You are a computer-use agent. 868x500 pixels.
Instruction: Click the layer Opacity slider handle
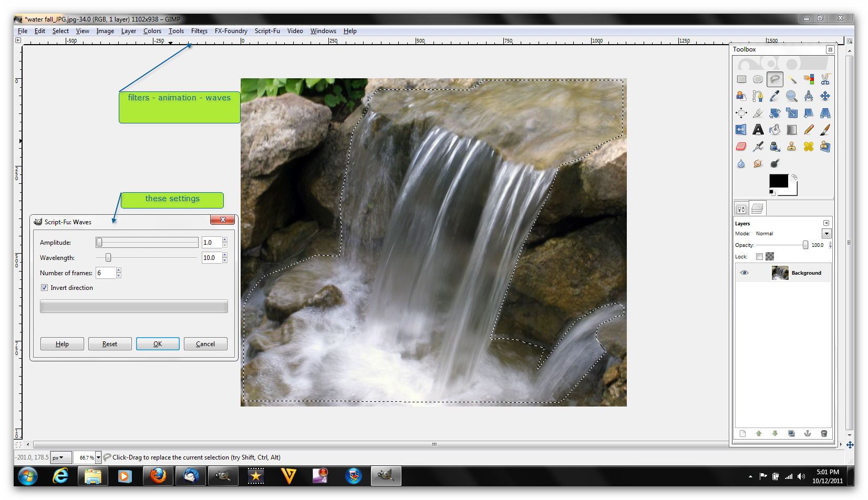pos(805,245)
